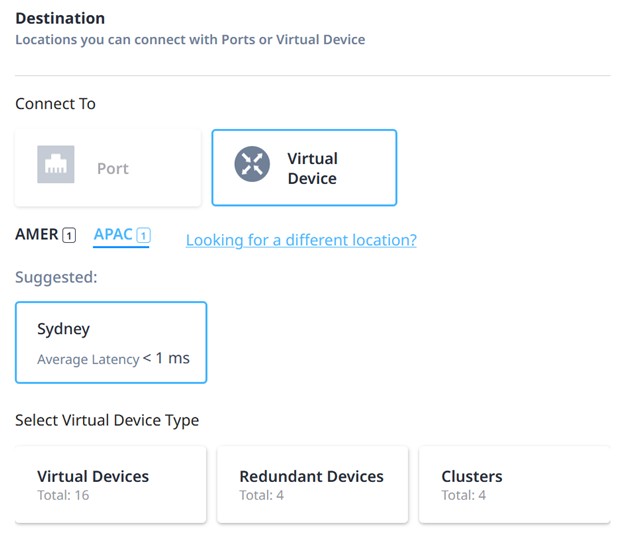Click Total: 16 under Virtual Devices
Viewport: 623px width, 536px height.
point(63,495)
